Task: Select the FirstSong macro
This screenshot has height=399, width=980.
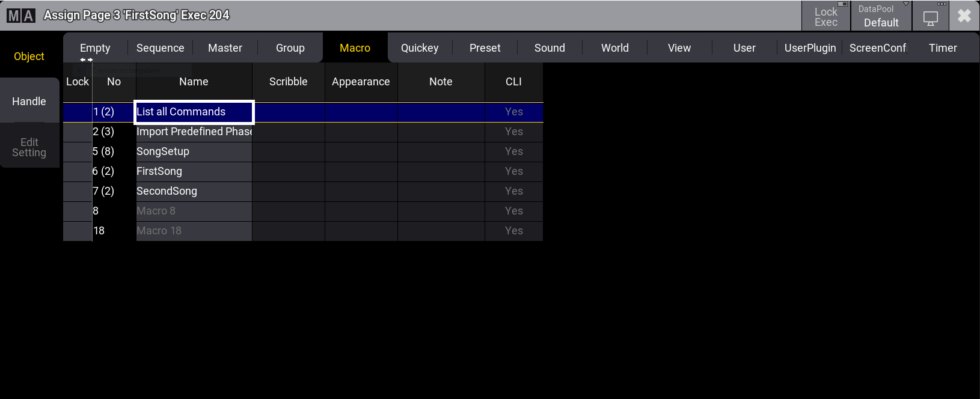Action: 194,171
